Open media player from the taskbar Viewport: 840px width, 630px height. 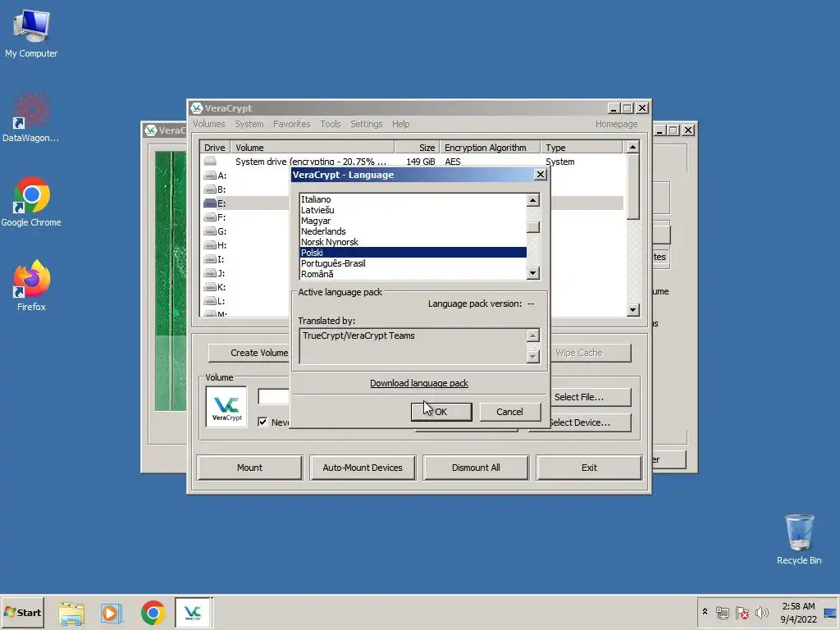112,613
